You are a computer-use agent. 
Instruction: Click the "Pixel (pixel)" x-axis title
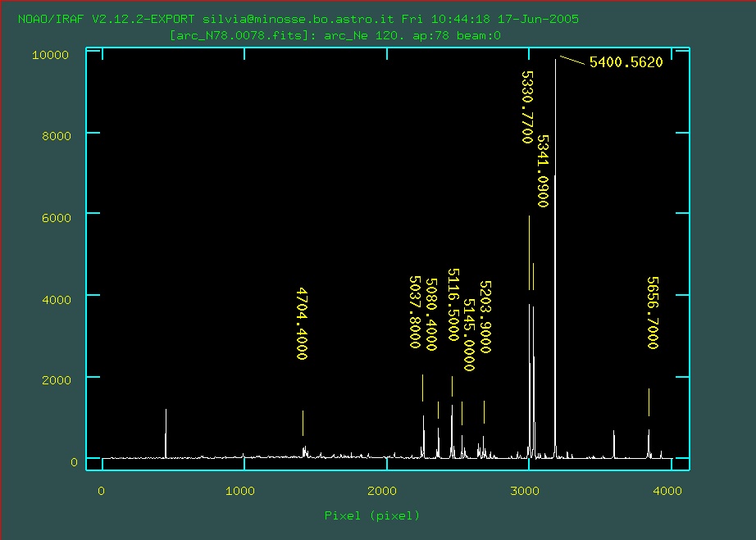(371, 515)
